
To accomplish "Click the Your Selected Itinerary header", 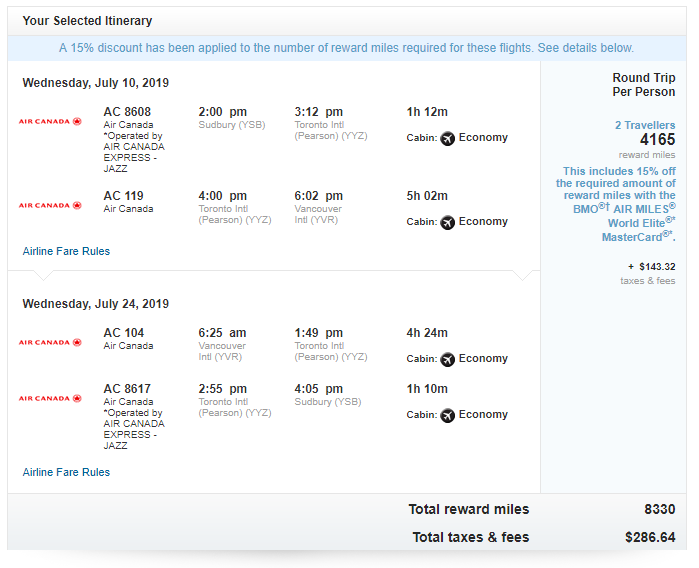I will [87, 21].
